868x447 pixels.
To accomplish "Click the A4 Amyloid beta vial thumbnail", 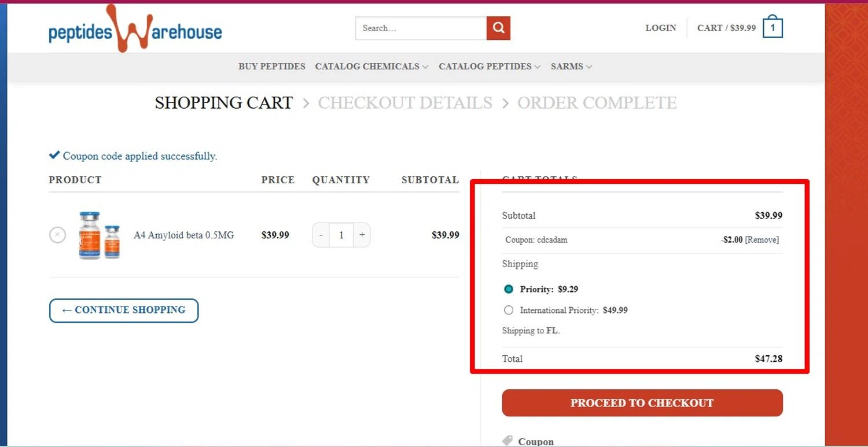I will click(x=100, y=235).
